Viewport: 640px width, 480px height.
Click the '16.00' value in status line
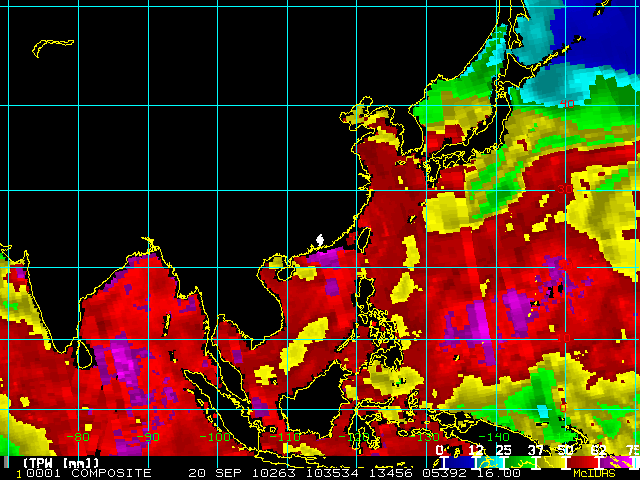[499, 473]
